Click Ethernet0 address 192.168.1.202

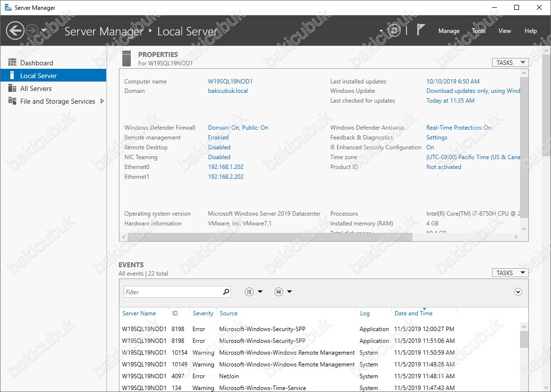tap(226, 167)
